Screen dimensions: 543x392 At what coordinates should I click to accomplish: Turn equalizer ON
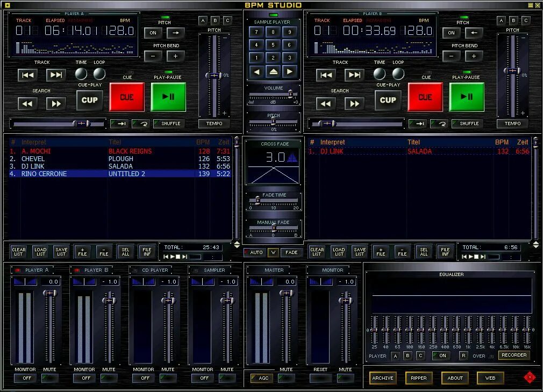tap(441, 355)
